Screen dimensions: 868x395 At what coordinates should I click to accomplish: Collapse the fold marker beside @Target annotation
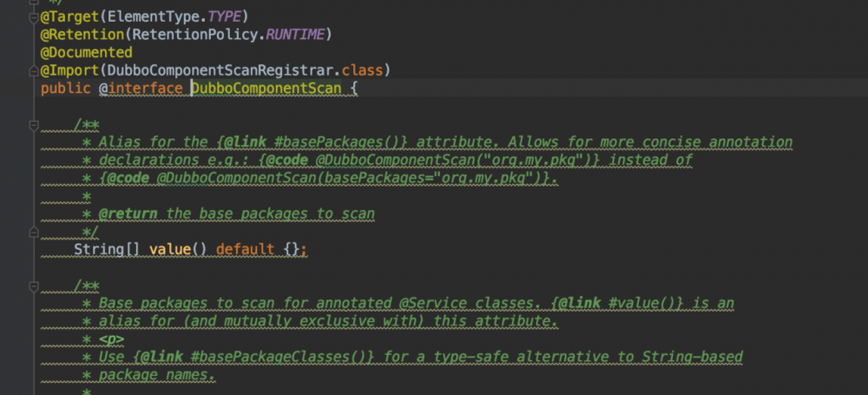coord(34,17)
